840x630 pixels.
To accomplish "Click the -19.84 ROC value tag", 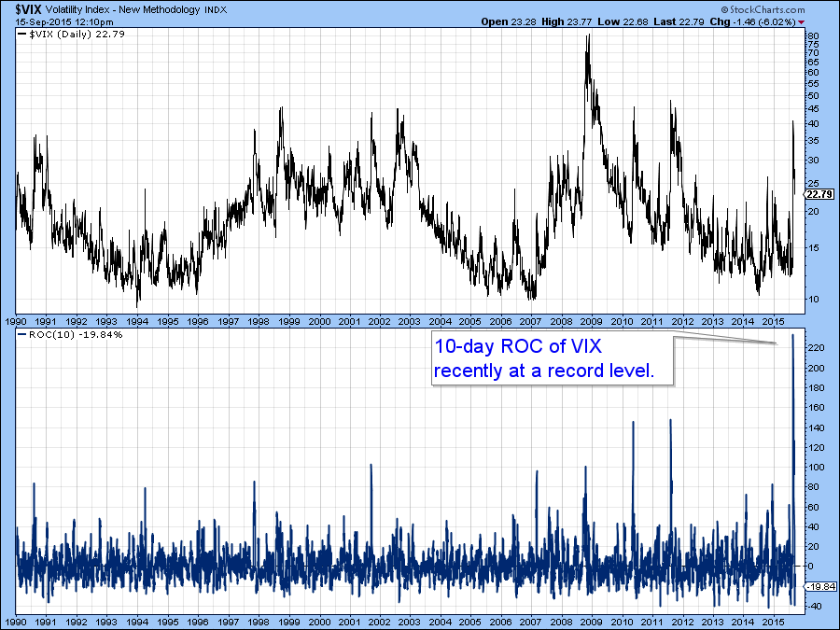I will click(818, 587).
